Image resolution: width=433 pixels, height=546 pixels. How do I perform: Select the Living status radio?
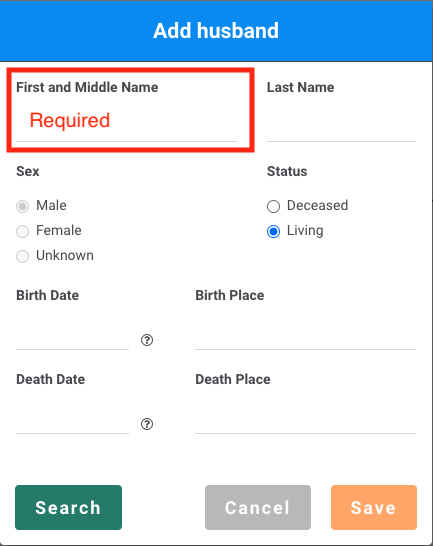pos(273,231)
